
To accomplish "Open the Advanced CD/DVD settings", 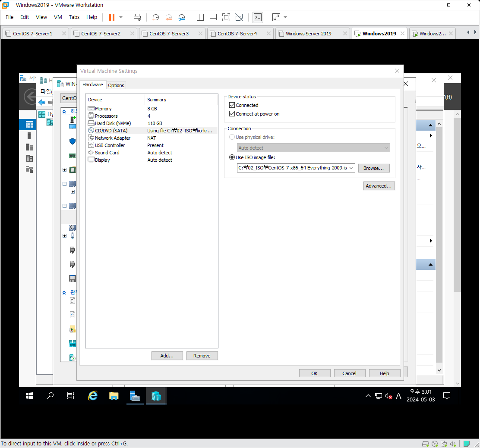I will click(x=379, y=186).
